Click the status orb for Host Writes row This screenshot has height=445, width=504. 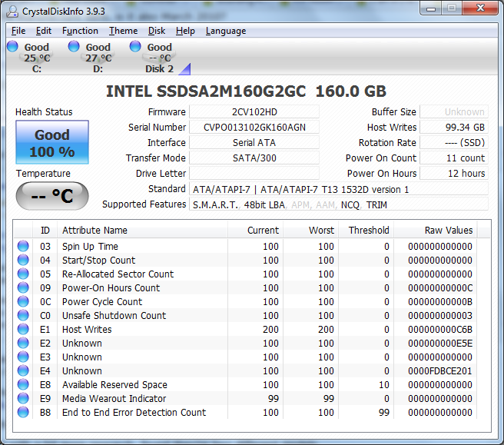click(x=23, y=329)
